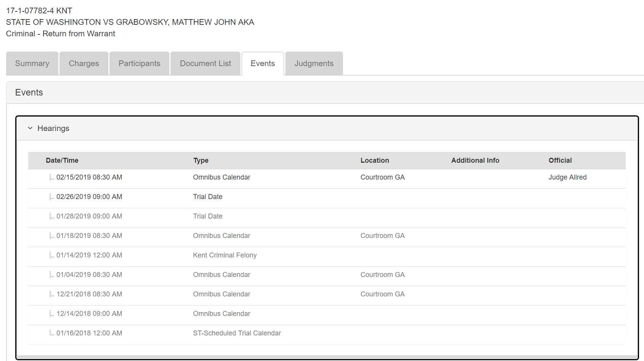Open the Participants tab
Image resolution: width=644 pixels, height=361 pixels.
coord(139,63)
